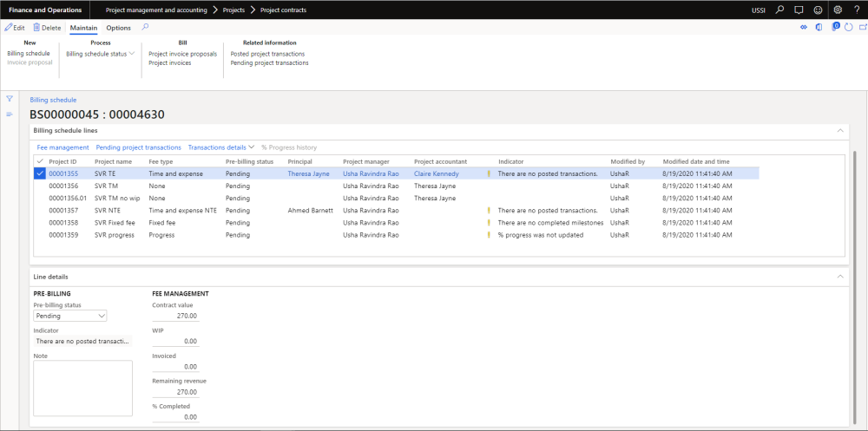Toggle the select-all checkmark in grid header
Image resolution: width=868 pixels, height=431 pixels.
(x=39, y=161)
